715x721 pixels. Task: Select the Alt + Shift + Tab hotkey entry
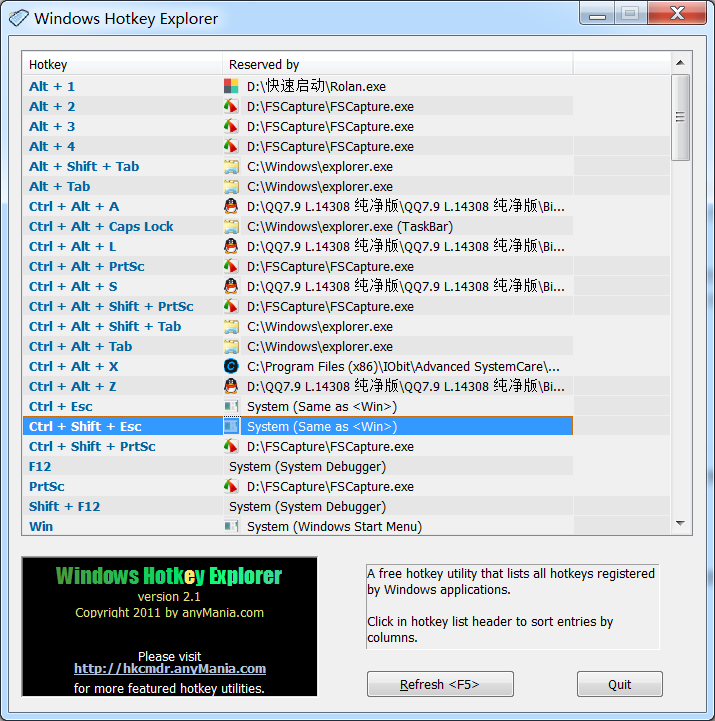(x=298, y=166)
